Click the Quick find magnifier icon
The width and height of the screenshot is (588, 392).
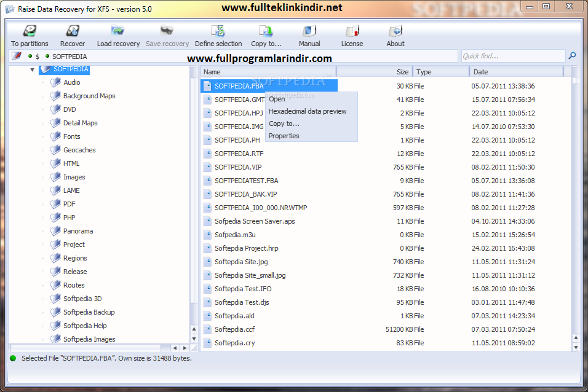[x=572, y=56]
